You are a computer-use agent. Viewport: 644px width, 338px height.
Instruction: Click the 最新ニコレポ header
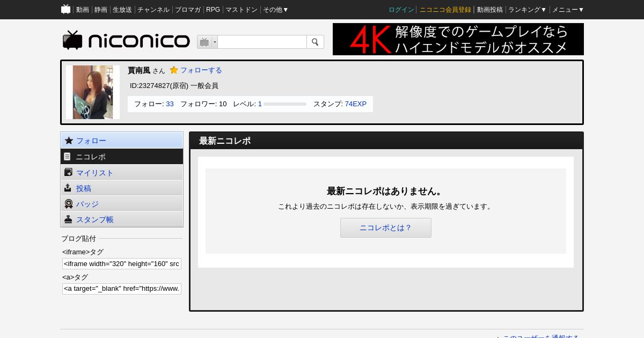(225, 141)
